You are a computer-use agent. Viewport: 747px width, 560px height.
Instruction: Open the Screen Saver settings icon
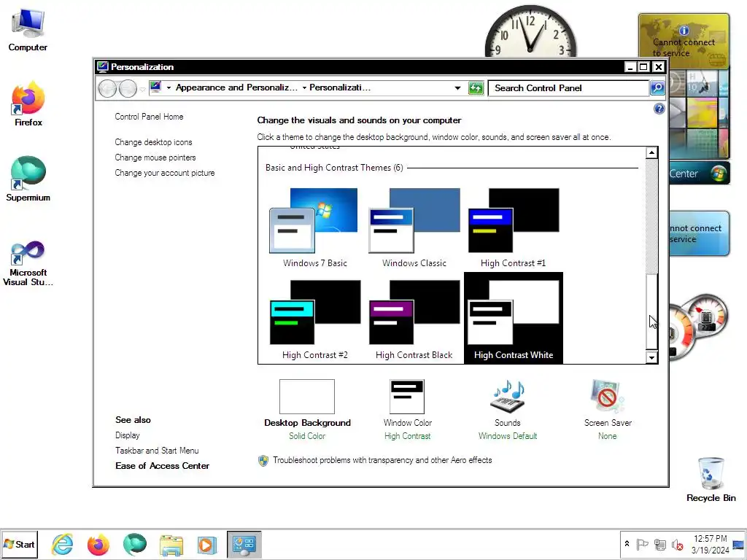point(607,396)
